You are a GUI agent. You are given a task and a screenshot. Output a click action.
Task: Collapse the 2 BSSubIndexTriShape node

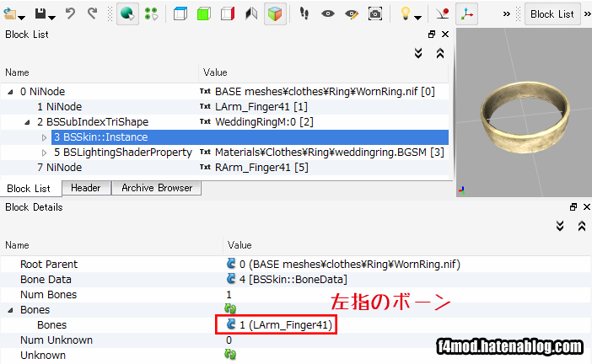click(27, 122)
